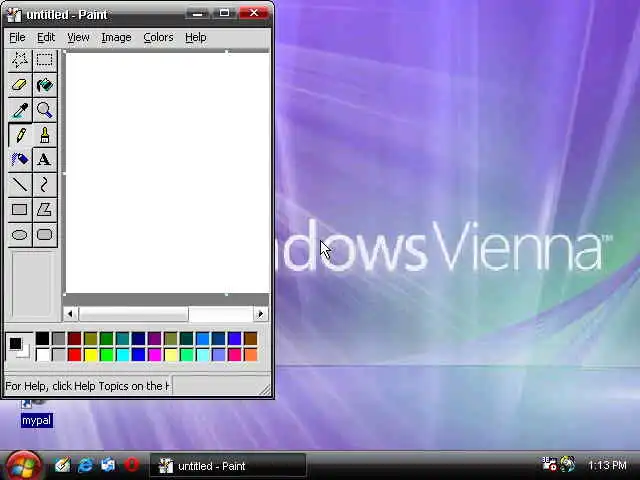Choose the Rounded Rectangle tool
This screenshot has height=480, width=640.
(44, 235)
